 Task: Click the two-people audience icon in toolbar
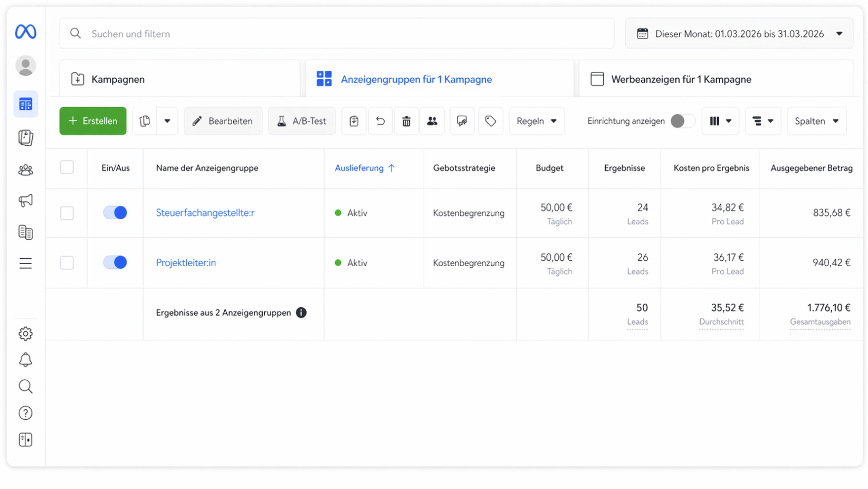point(432,121)
